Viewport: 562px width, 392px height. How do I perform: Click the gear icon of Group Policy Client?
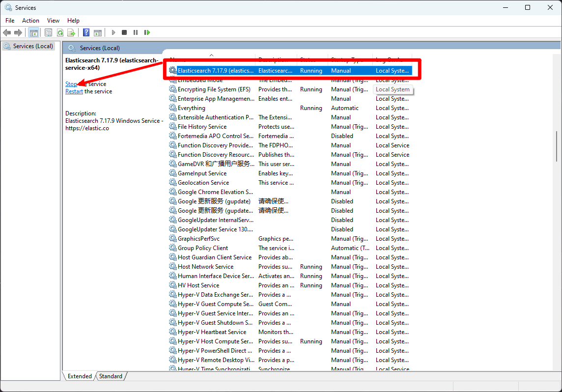pos(173,248)
